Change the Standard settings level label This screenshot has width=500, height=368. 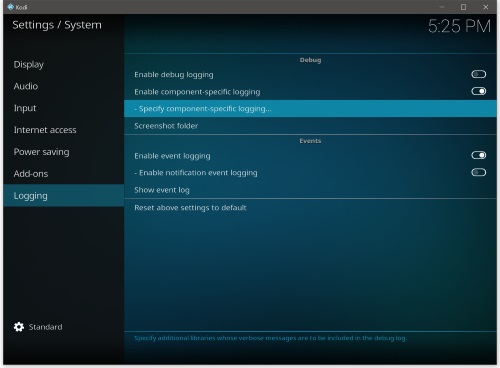(x=45, y=327)
